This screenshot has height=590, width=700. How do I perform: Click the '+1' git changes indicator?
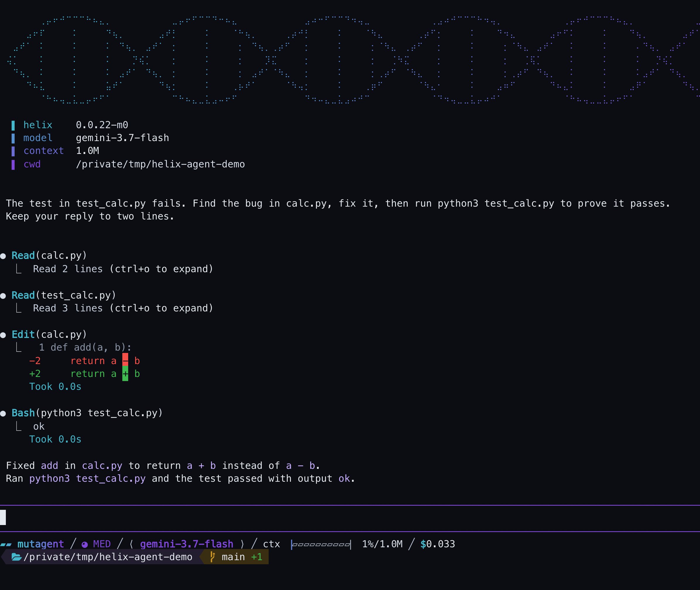point(257,557)
